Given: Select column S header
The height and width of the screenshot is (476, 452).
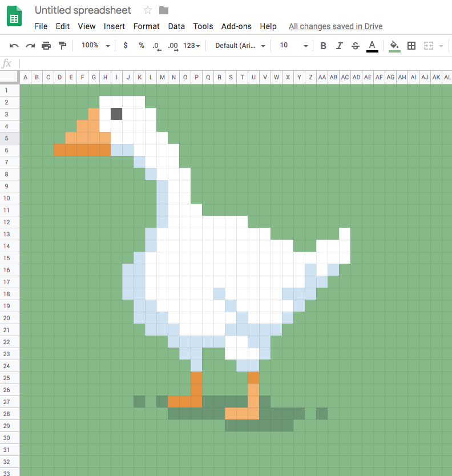Looking at the screenshot, I should pos(231,78).
